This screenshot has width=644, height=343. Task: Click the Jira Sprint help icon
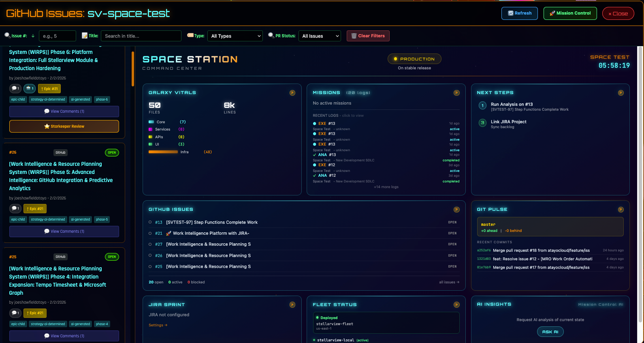(292, 305)
